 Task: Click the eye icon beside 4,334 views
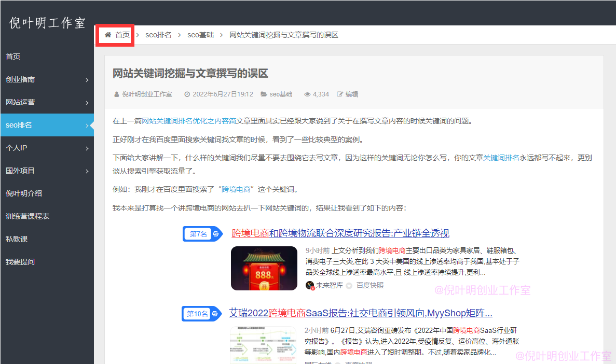[x=308, y=94]
